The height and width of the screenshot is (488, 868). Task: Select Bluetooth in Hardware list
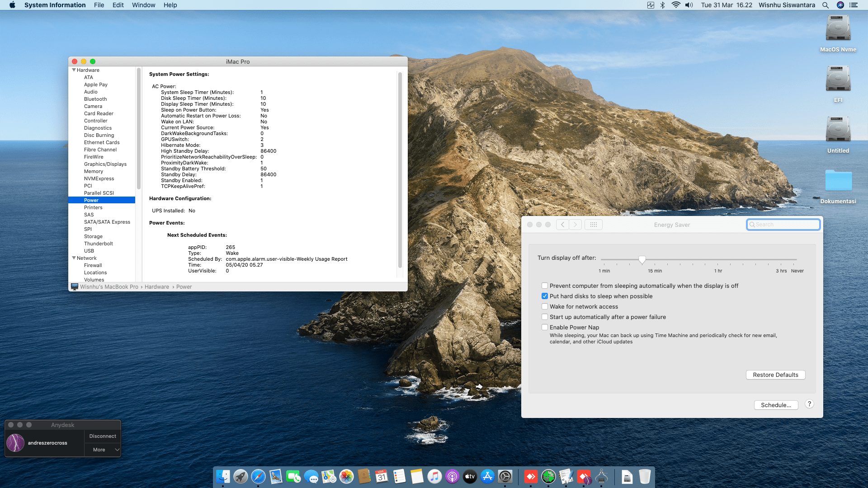95,99
